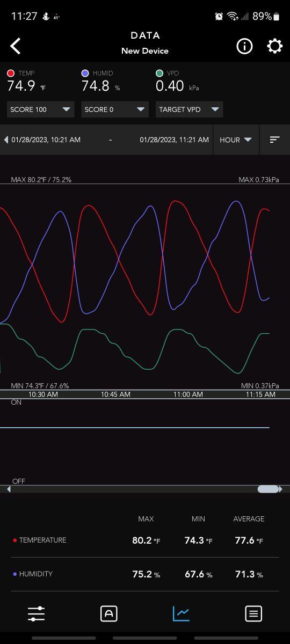Tap temperature average 77.6 °F
Screen dimensions: 290x644
249,540
